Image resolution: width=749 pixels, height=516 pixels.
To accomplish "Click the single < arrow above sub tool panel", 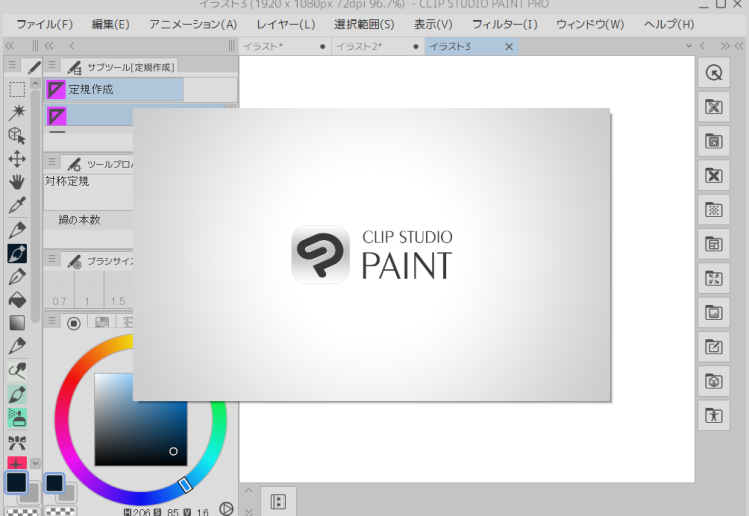I will 72,46.
